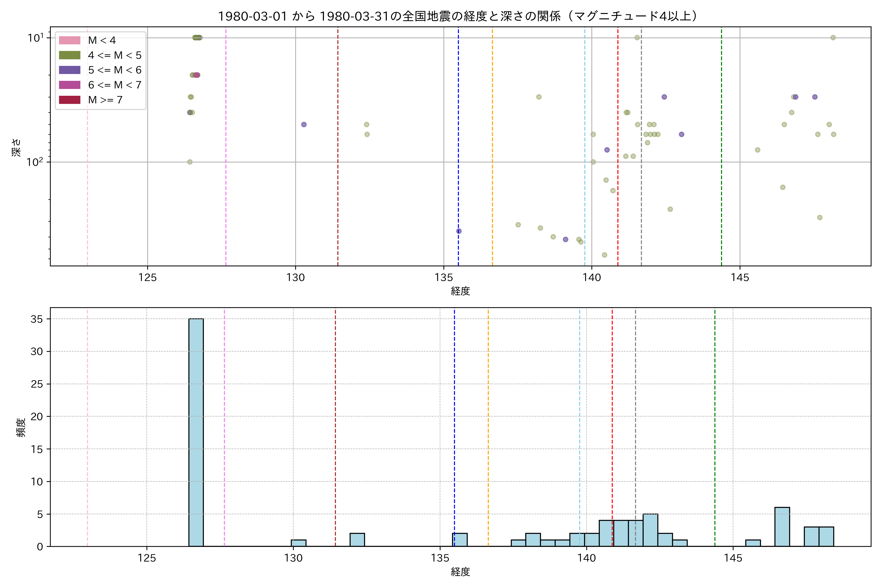Click the '35' y-axis tick label in histogram
The width and height of the screenshot is (882, 588).
click(x=37, y=319)
